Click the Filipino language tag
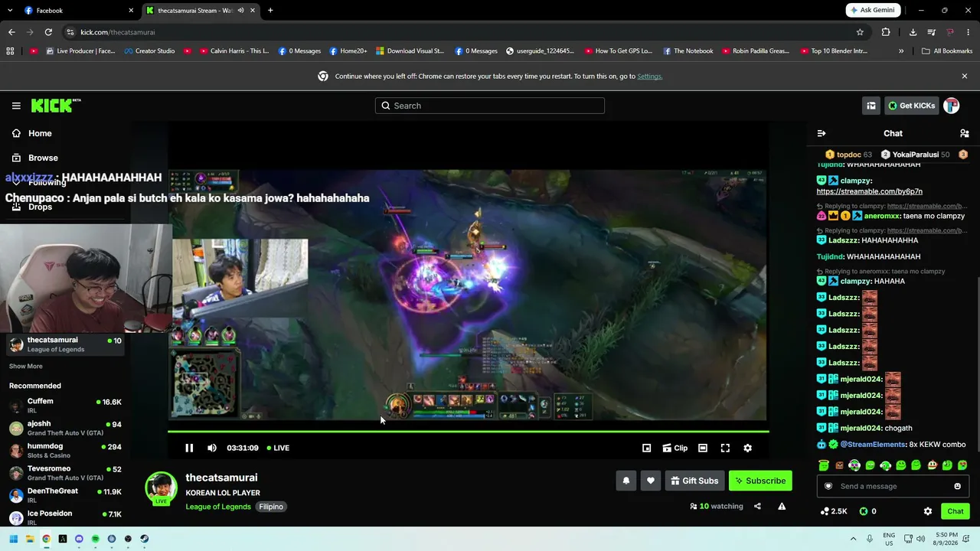Viewport: 980px width, 551px height. (x=271, y=507)
